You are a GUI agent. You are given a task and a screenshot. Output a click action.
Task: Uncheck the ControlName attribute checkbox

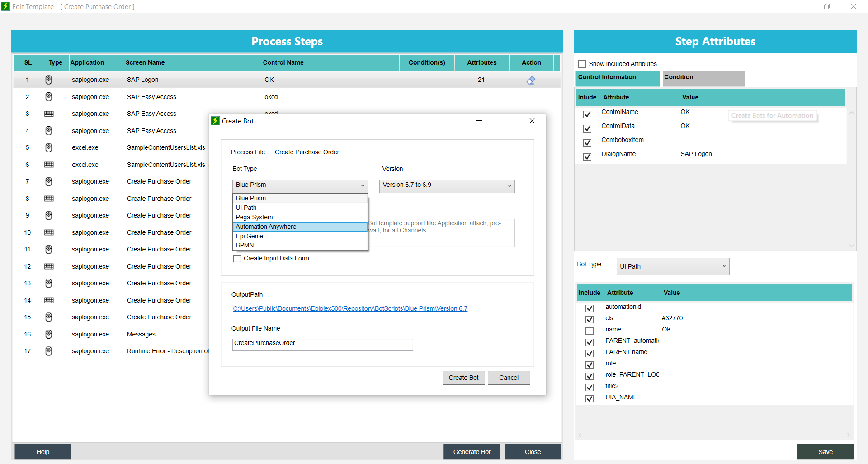coord(587,114)
